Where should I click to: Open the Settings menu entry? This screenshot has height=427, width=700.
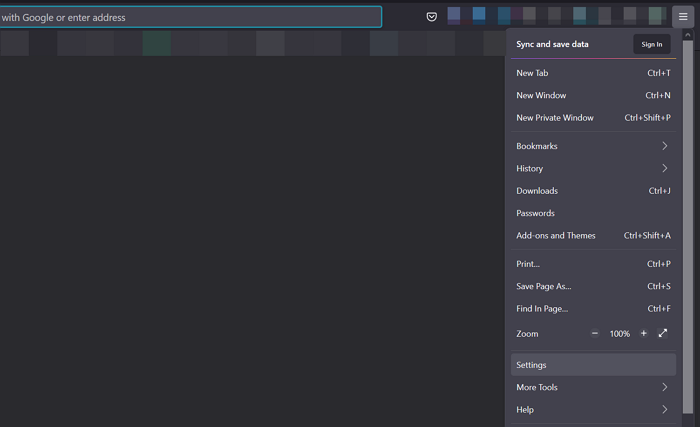[593, 365]
